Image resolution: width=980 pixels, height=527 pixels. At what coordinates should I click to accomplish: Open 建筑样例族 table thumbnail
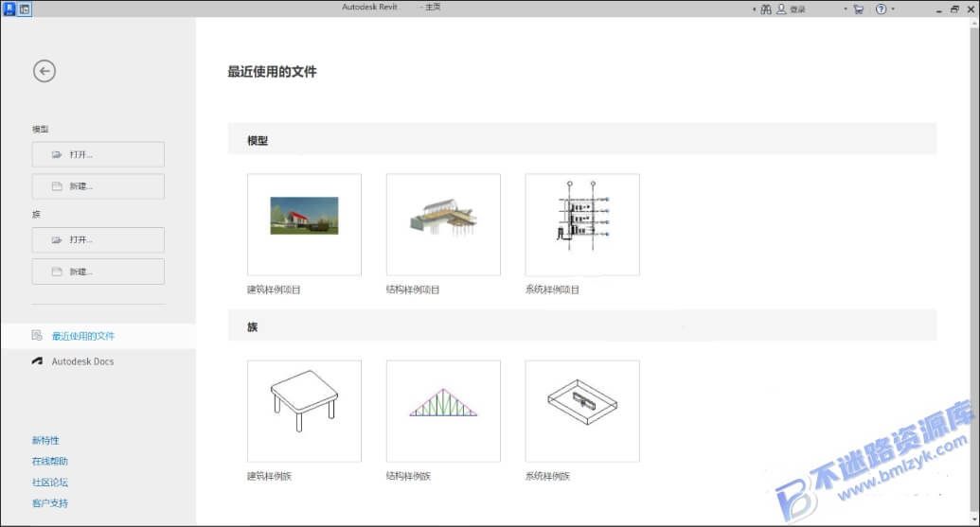point(304,411)
